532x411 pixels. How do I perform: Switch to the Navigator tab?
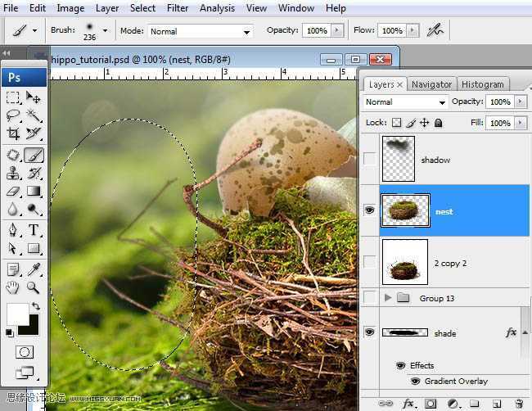click(x=431, y=84)
